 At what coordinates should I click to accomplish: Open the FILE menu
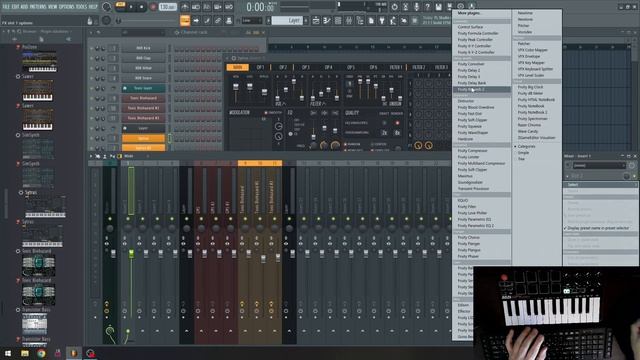tap(6, 7)
